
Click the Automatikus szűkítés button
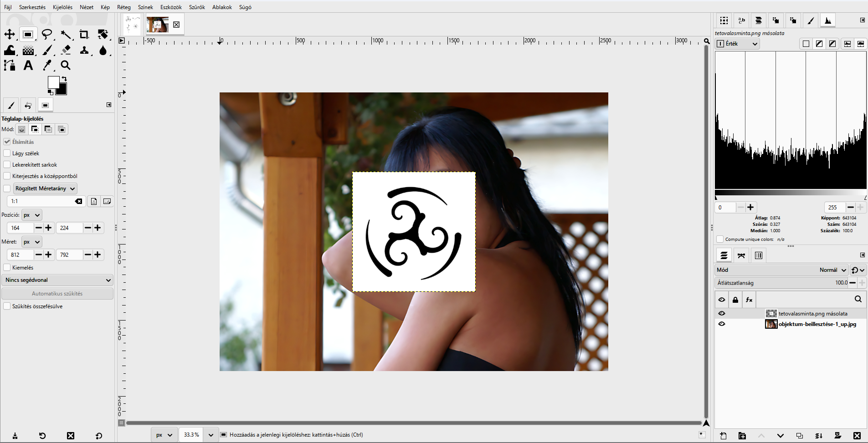pyautogui.click(x=57, y=294)
